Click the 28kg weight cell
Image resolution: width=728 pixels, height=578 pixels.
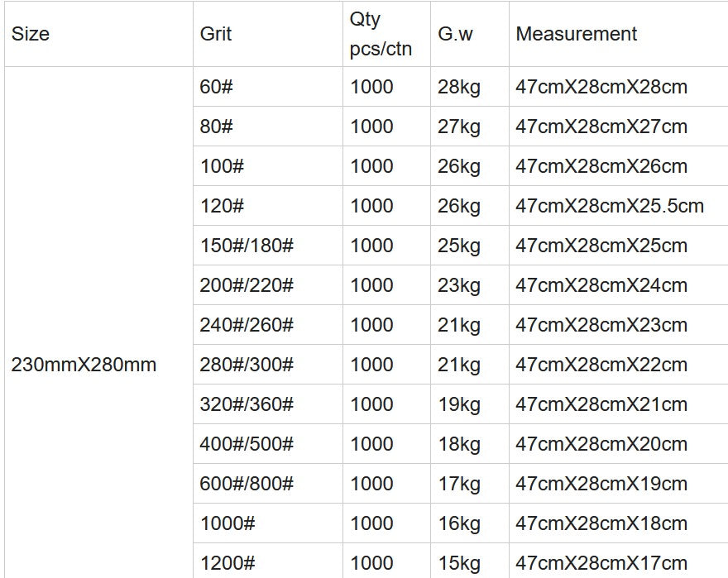(x=459, y=87)
